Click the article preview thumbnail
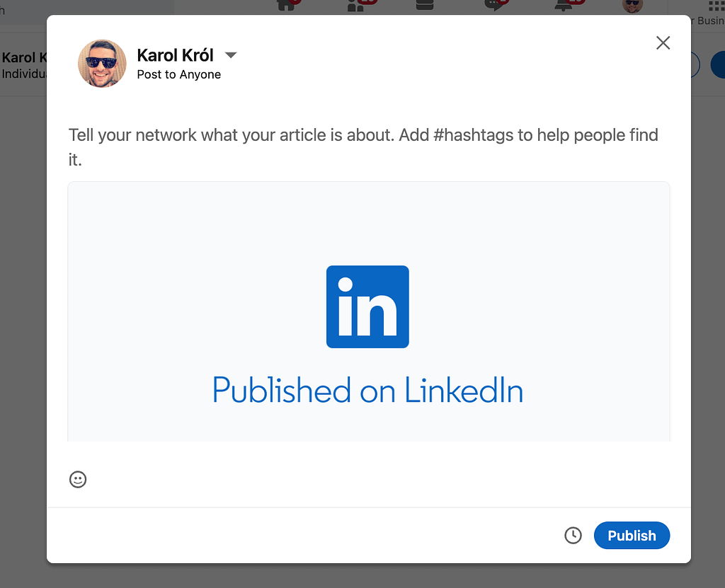 [367, 311]
